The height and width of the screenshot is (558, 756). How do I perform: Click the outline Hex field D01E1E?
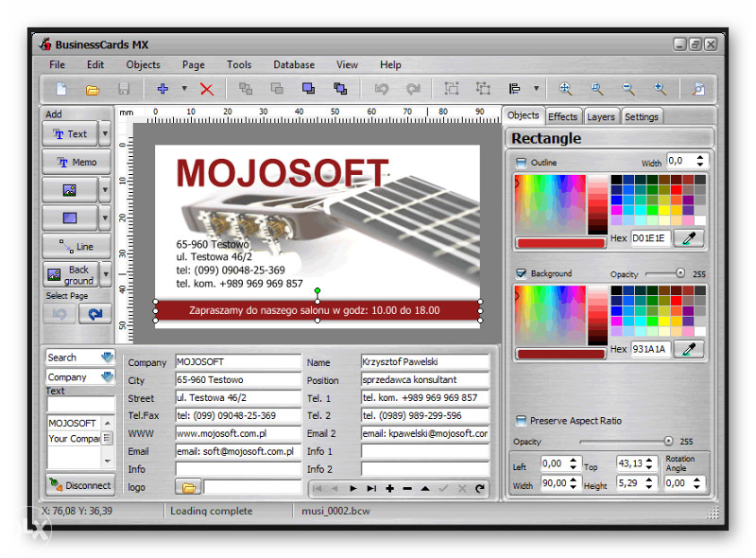pos(650,238)
